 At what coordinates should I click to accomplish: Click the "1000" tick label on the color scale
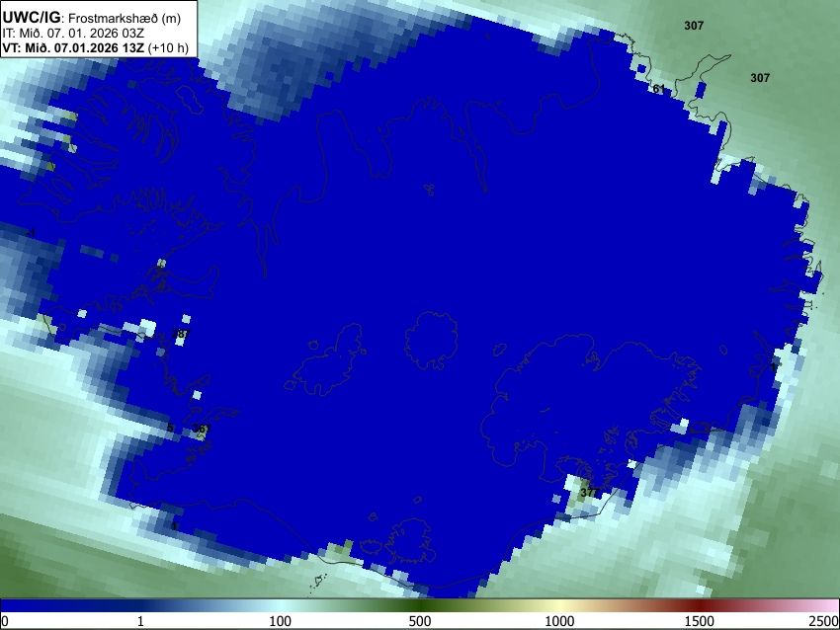(559, 621)
